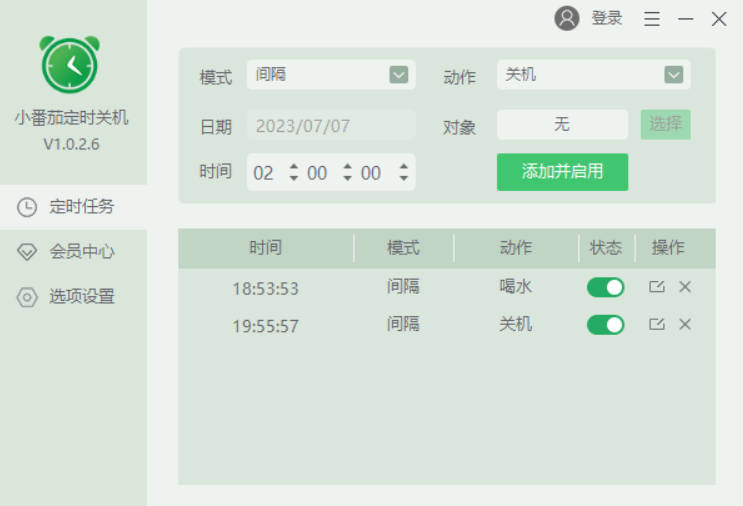This screenshot has width=743, height=506.
Task: Click the 选择 button
Action: (665, 125)
